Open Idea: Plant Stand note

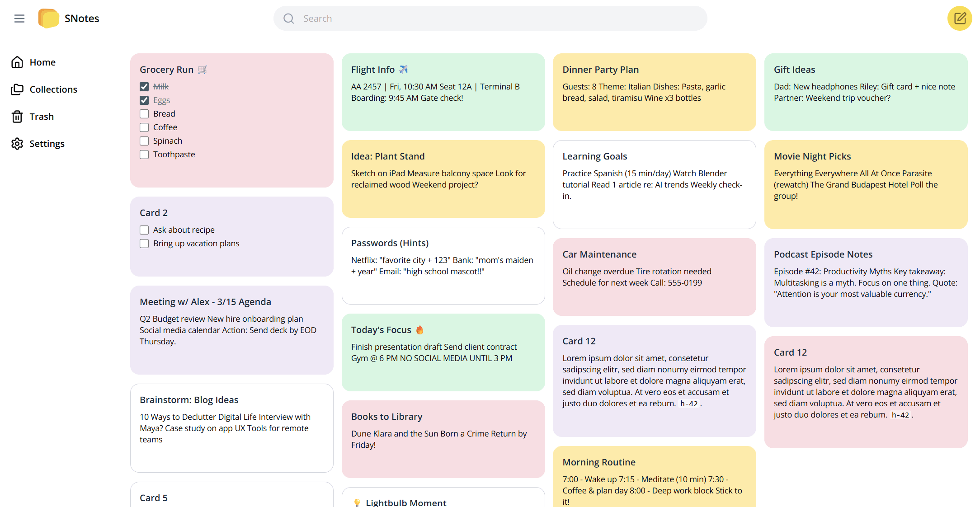(443, 179)
